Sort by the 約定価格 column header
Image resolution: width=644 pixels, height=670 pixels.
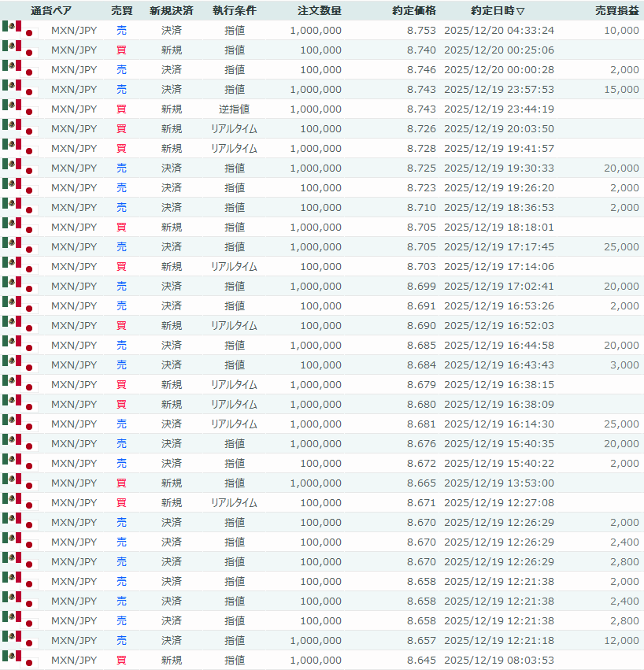pyautogui.click(x=413, y=11)
